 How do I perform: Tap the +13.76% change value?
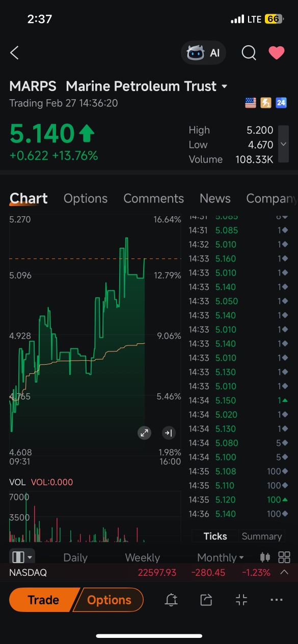point(75,156)
